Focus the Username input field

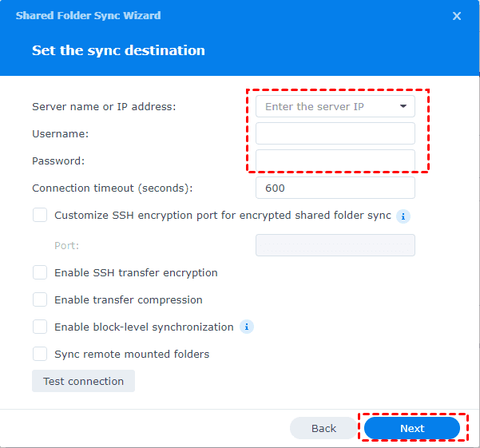[335, 133]
